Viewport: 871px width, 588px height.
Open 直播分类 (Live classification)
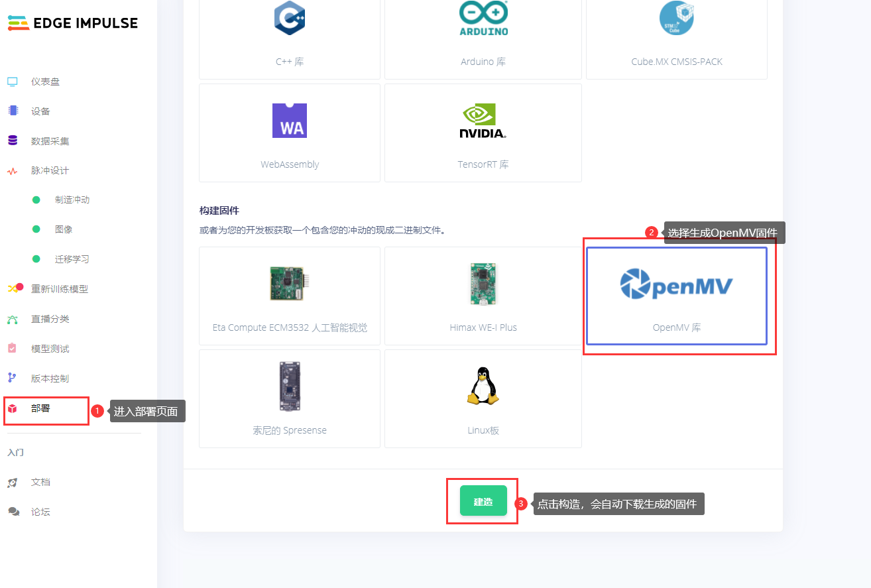(13, 318)
